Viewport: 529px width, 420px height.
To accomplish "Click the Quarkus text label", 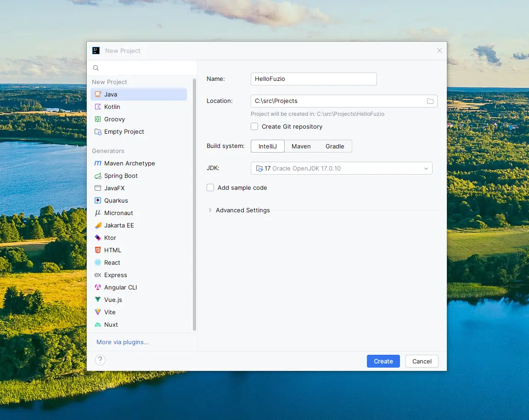I will (x=116, y=200).
